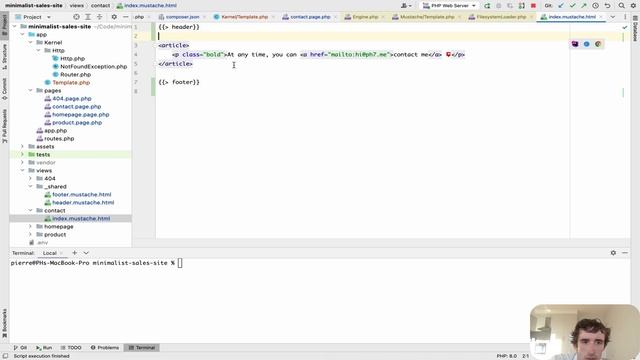The height and width of the screenshot is (360, 640).
Task: Open Run tool window button
Action: coord(44,348)
